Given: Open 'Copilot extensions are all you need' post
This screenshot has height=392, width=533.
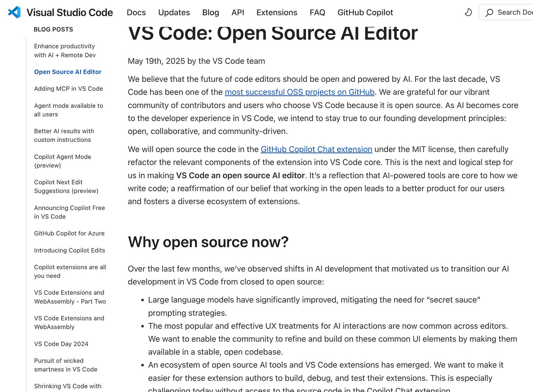Looking at the screenshot, I should coord(70,271).
